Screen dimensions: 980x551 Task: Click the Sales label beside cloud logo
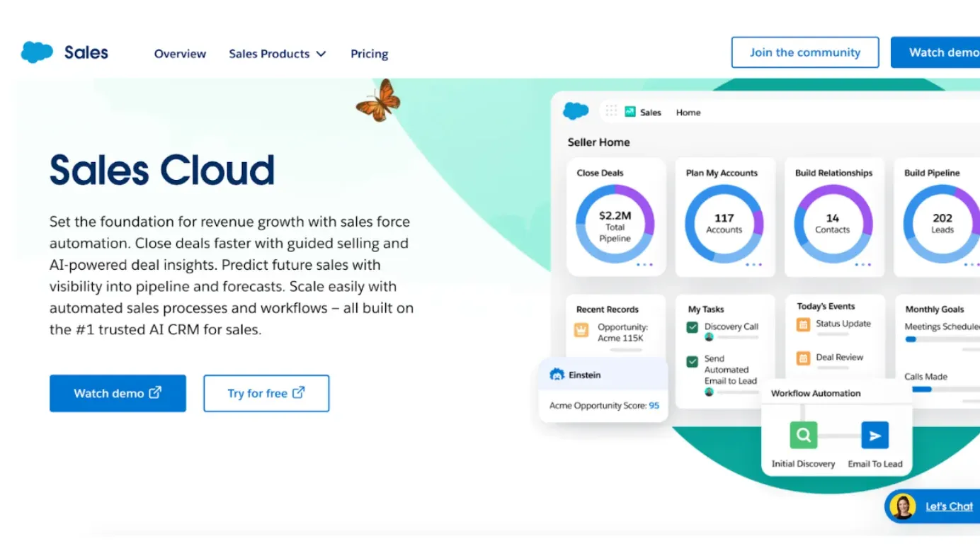coord(86,52)
